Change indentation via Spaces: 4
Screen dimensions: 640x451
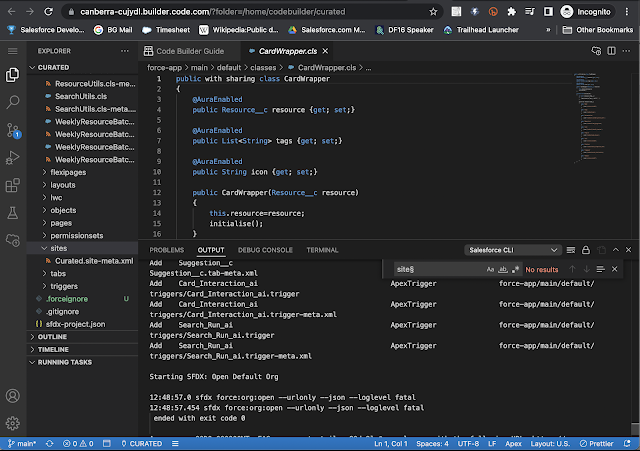pyautogui.click(x=432, y=444)
